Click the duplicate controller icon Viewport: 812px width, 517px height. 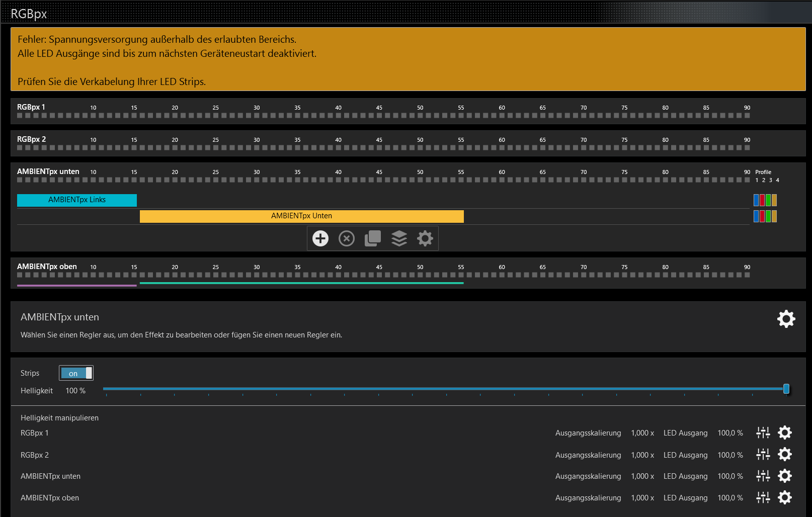373,238
